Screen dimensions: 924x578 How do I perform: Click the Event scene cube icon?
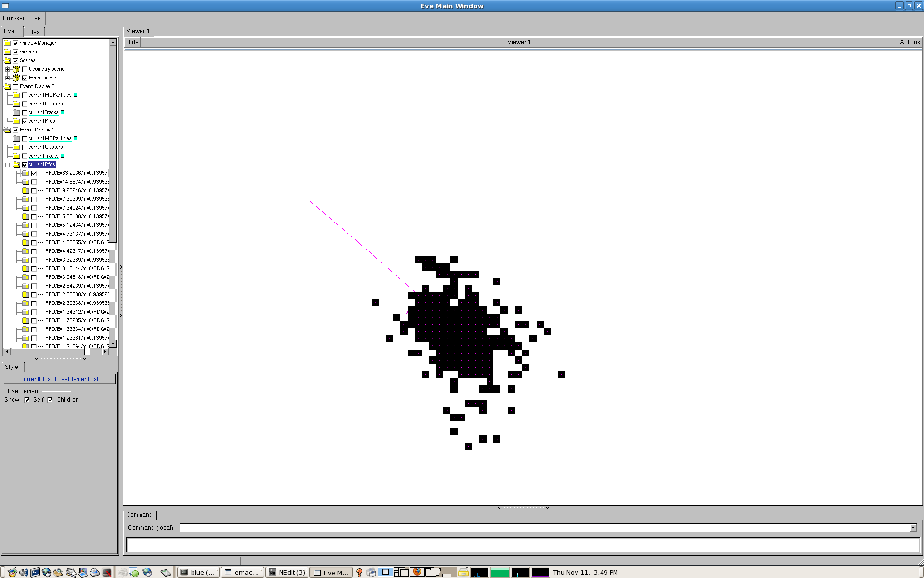16,78
